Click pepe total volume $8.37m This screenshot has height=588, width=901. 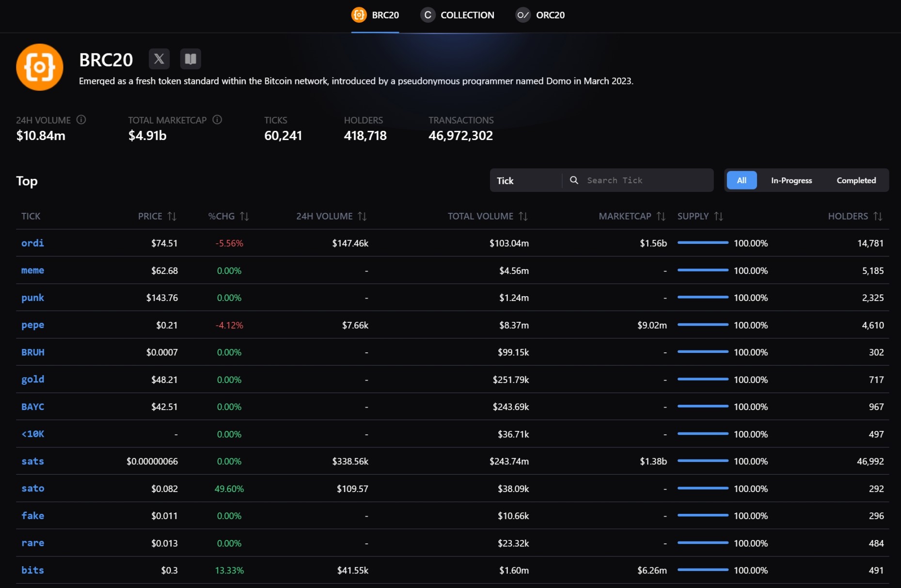tap(514, 325)
